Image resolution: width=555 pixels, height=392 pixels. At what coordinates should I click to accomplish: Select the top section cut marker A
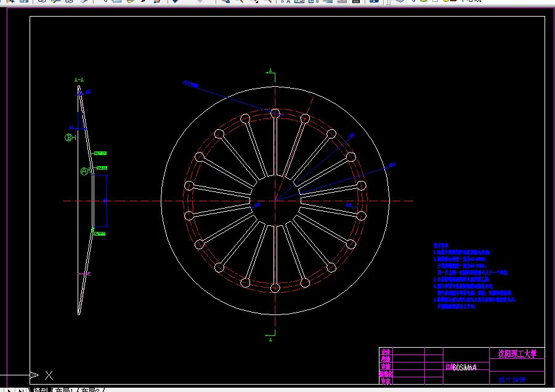pos(270,71)
